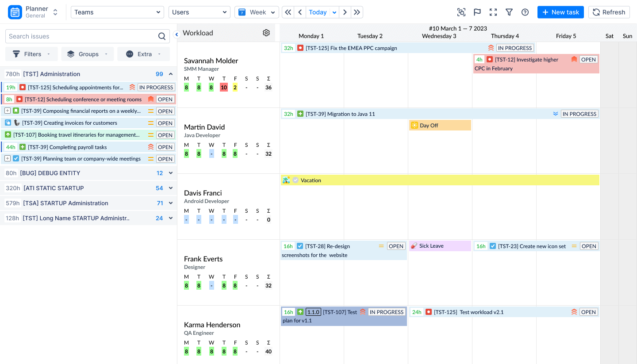The image size is (637, 364).
Task: Click the highlight-frames icon in the toolbar
Action: point(461,12)
